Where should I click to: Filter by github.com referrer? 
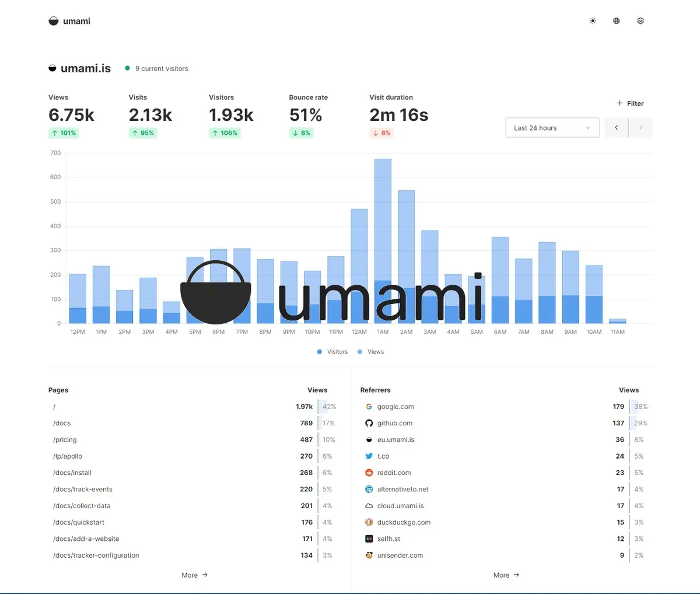pyautogui.click(x=395, y=423)
